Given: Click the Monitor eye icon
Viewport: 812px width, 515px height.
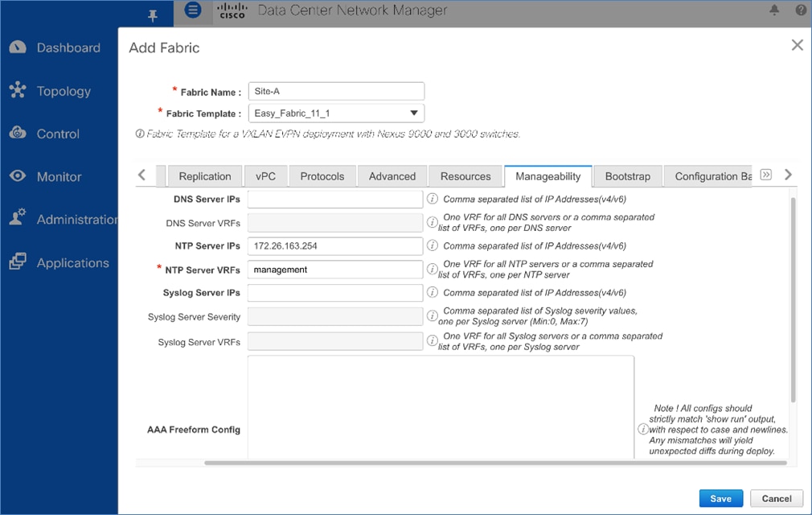Looking at the screenshot, I should (x=18, y=175).
